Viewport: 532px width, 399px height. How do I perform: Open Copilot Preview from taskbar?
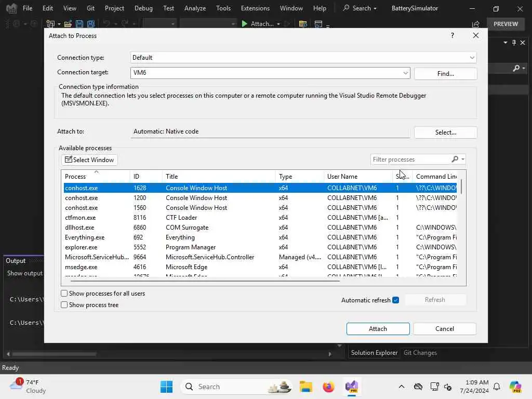pos(515,387)
